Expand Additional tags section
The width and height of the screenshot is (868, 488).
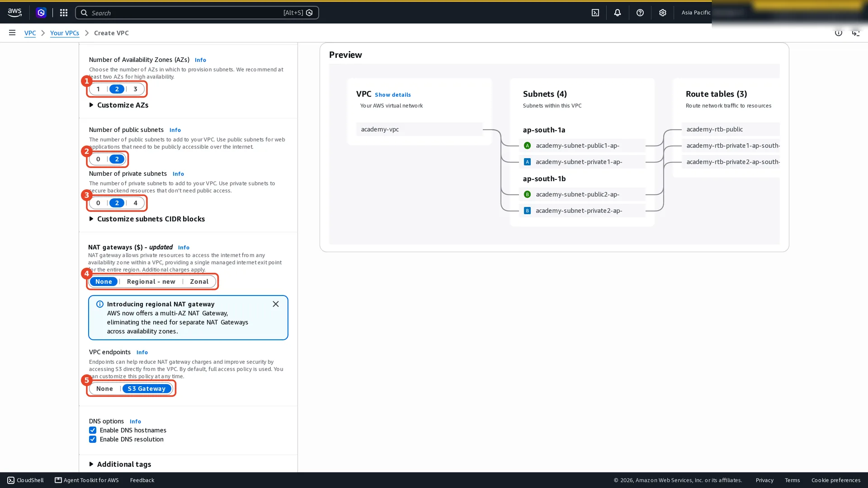tap(120, 464)
